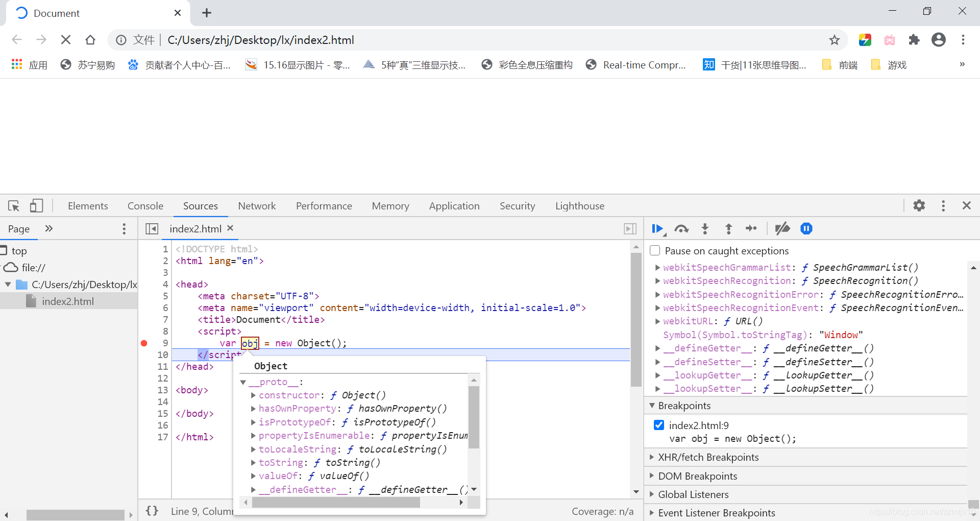Screen dimensions: 980x521
Task: Open the Lighthouse tab
Action: click(580, 206)
